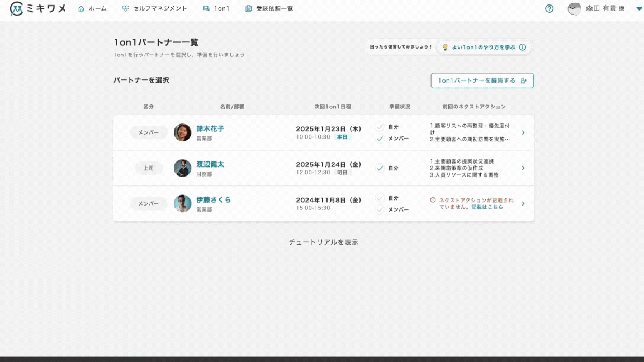Click the ミキワメ logo icon
Viewport: 644px width, 362px height.
coord(17,9)
